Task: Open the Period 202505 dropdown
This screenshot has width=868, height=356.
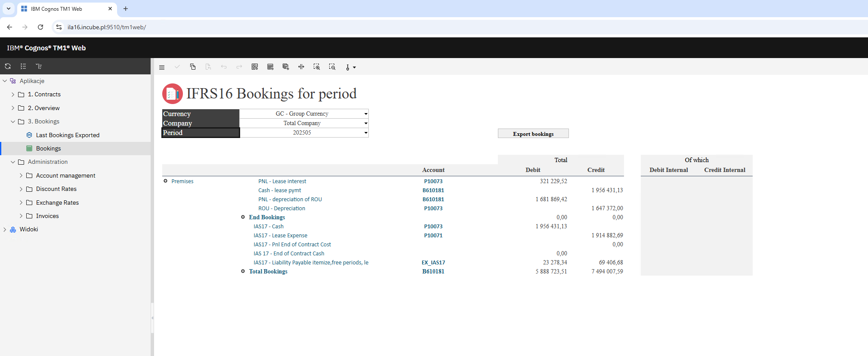Action: point(366,133)
